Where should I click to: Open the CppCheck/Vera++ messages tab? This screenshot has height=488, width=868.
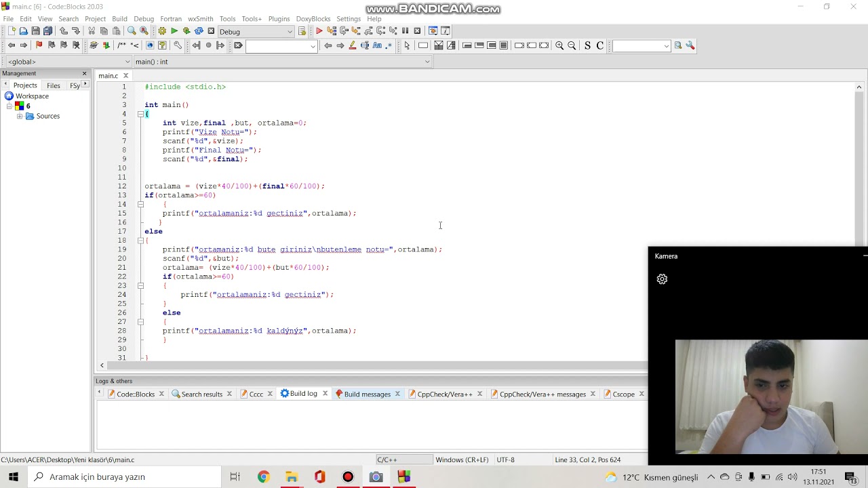pyautogui.click(x=542, y=394)
